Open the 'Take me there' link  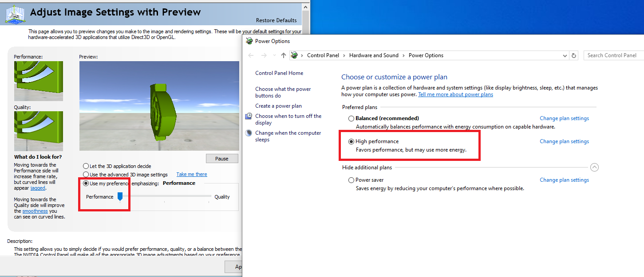[192, 174]
